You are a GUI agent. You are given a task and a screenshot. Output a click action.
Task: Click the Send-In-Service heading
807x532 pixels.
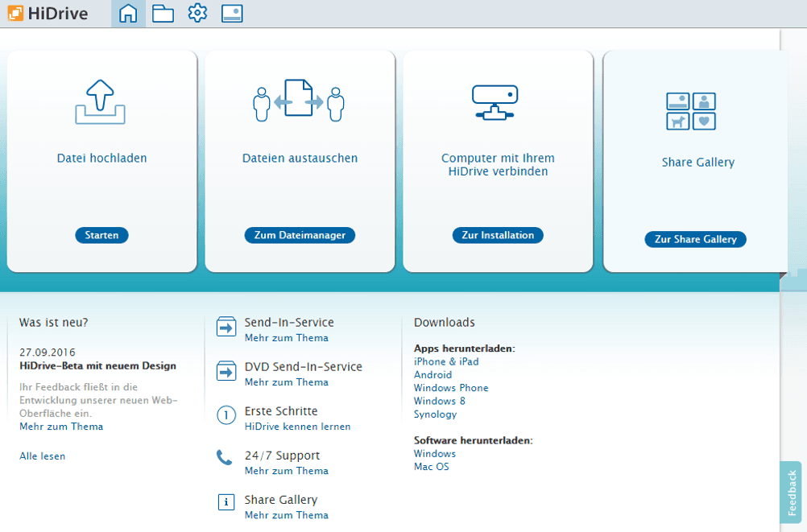point(289,323)
